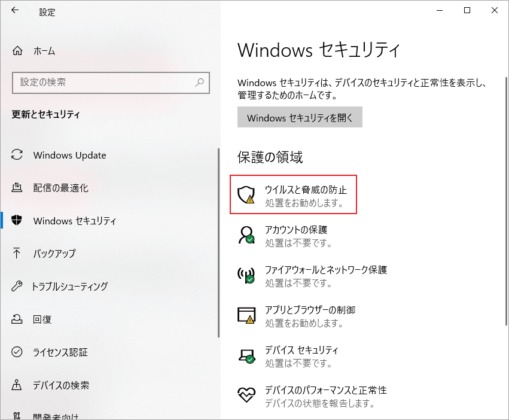Click the 回復 recovery icon
The image size is (509, 420).
[17, 319]
